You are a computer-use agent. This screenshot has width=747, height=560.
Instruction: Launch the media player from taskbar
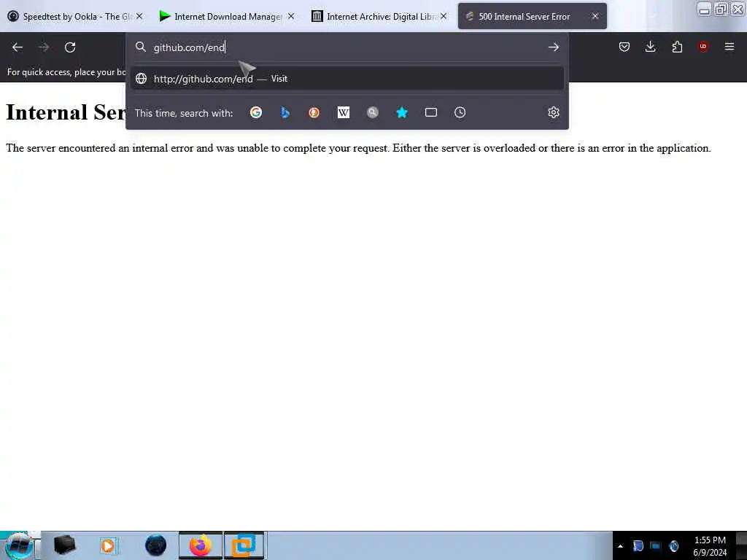[x=109, y=545]
